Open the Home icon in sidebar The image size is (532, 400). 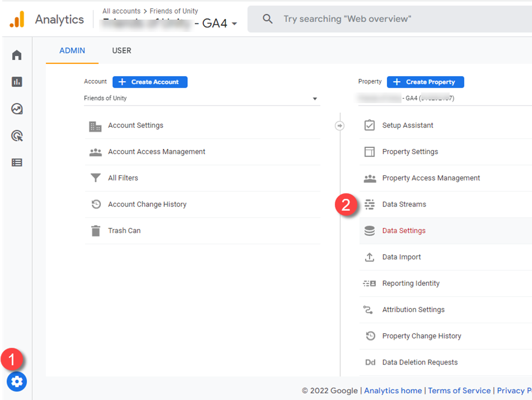[17, 55]
